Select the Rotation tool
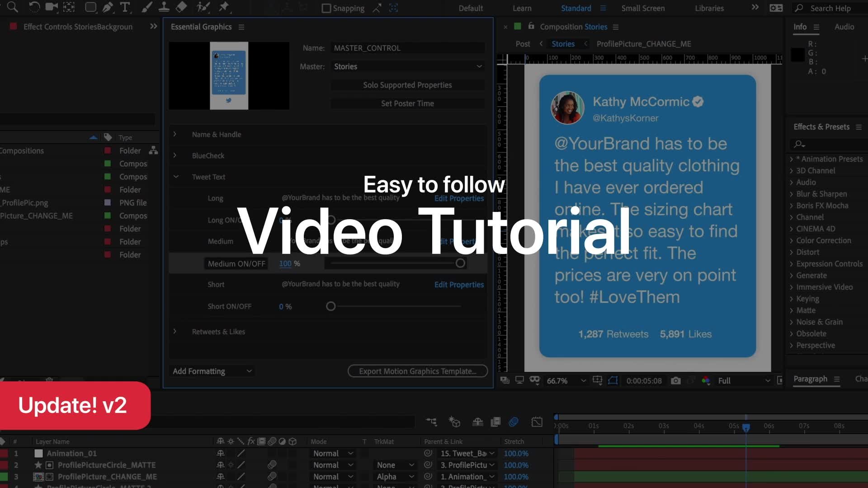 pos(34,7)
